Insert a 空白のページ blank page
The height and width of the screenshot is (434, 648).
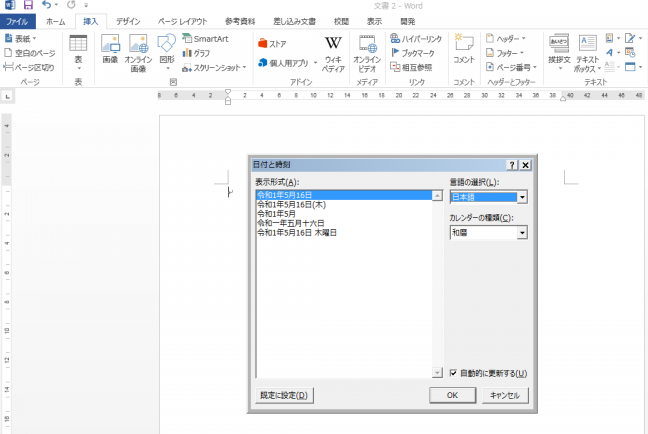pyautogui.click(x=30, y=53)
